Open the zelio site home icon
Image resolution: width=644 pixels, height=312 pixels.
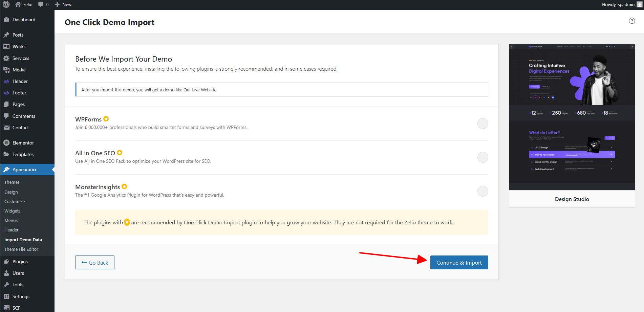click(x=18, y=4)
